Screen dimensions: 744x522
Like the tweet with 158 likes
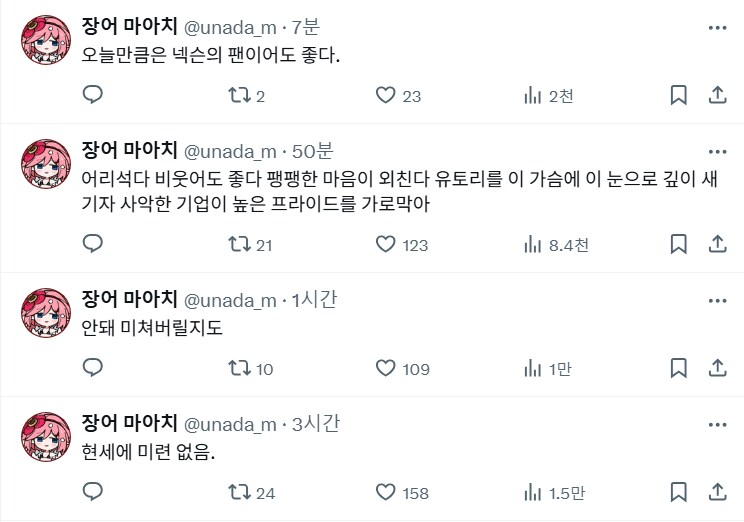click(387, 492)
